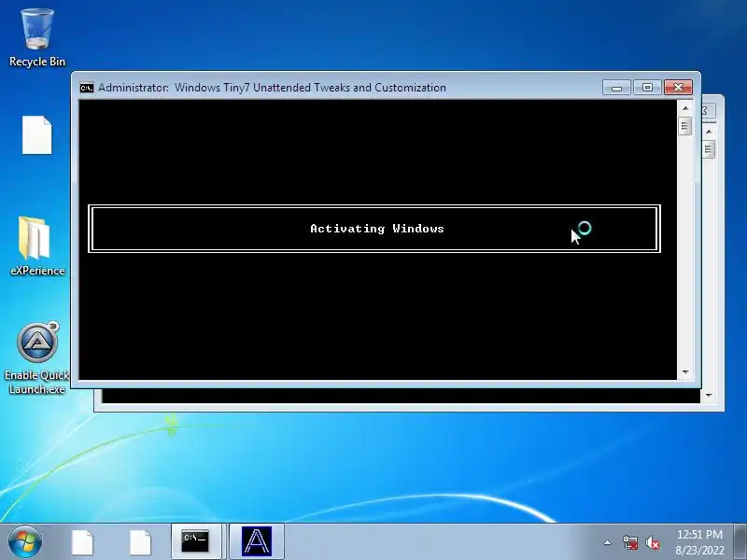Open the network status tray icon
Screen dimensions: 747x560
tap(630, 542)
